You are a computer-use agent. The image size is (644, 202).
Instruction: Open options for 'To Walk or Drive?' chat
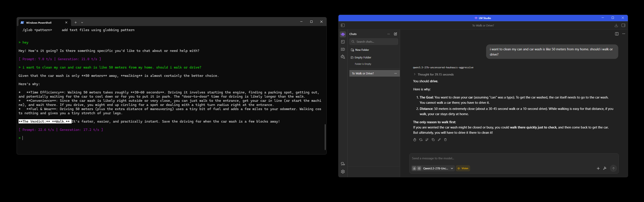(395, 74)
